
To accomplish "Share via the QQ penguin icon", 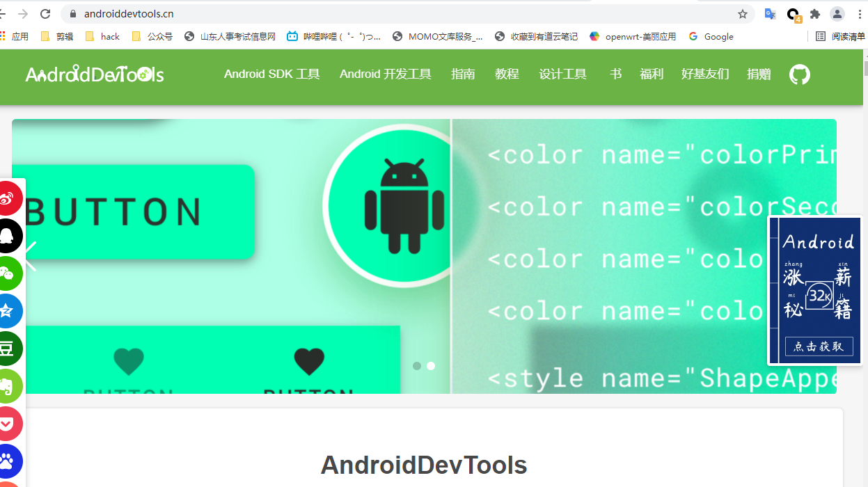I will click(x=9, y=237).
